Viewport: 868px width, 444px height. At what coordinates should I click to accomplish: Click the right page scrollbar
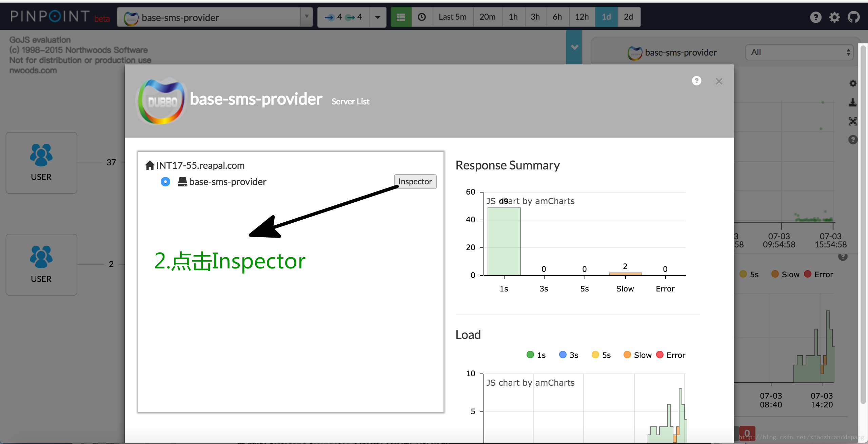863,224
